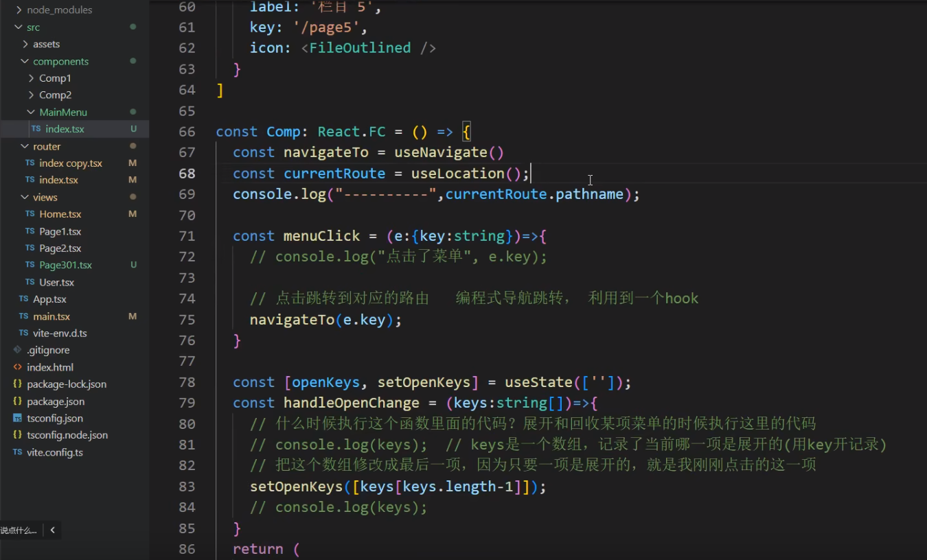Click the 说点什么 input box
The width and height of the screenshot is (927, 560).
click(21, 529)
